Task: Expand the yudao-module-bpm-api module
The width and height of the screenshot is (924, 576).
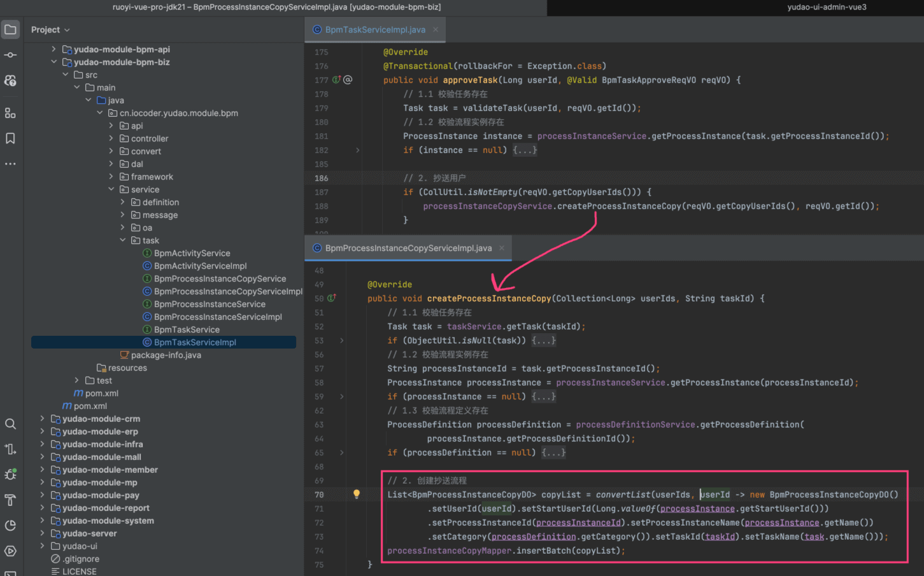Action: (54, 49)
